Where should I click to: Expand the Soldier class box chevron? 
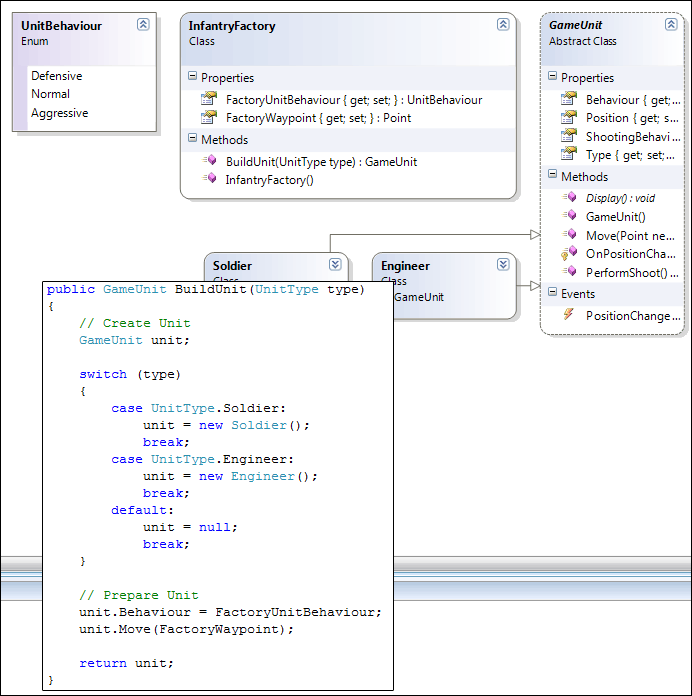coord(335,265)
